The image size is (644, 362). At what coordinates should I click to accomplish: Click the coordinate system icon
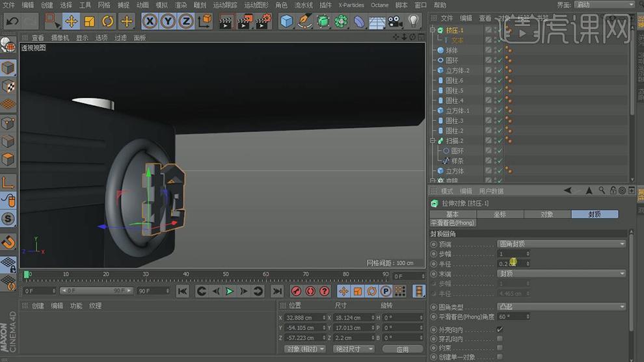(204, 21)
